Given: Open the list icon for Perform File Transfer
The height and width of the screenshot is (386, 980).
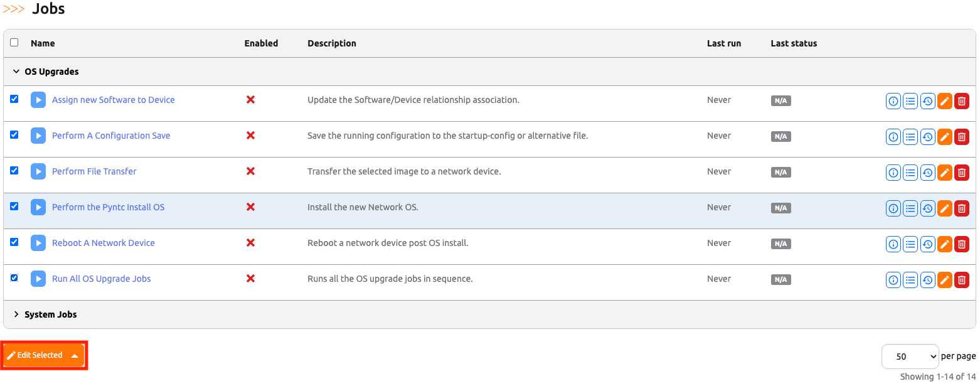Looking at the screenshot, I should [910, 172].
